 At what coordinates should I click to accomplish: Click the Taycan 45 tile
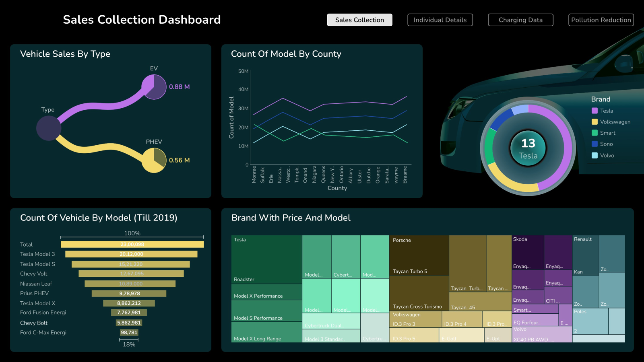coord(480,302)
